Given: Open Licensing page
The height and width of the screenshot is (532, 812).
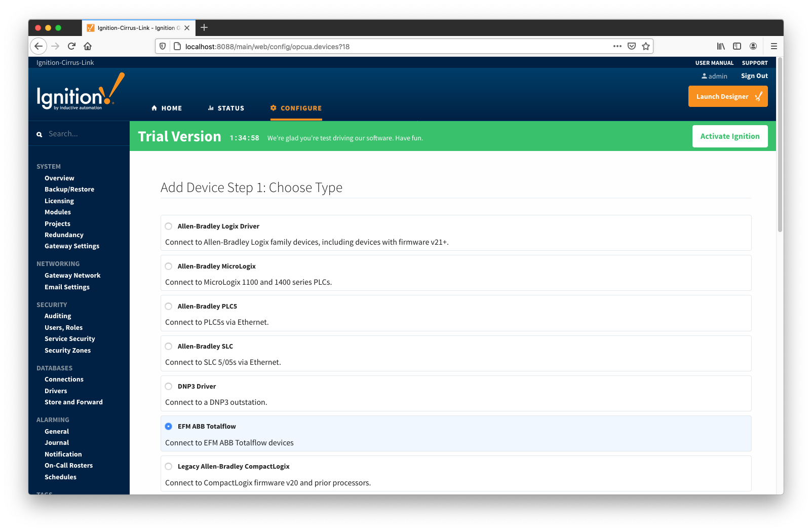Looking at the screenshot, I should click(59, 201).
